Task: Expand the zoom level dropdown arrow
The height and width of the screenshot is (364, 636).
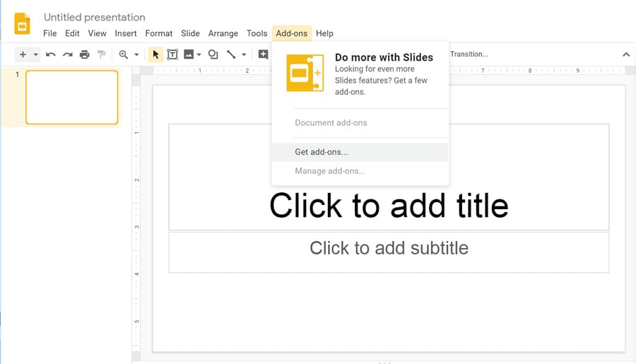Action: click(136, 54)
